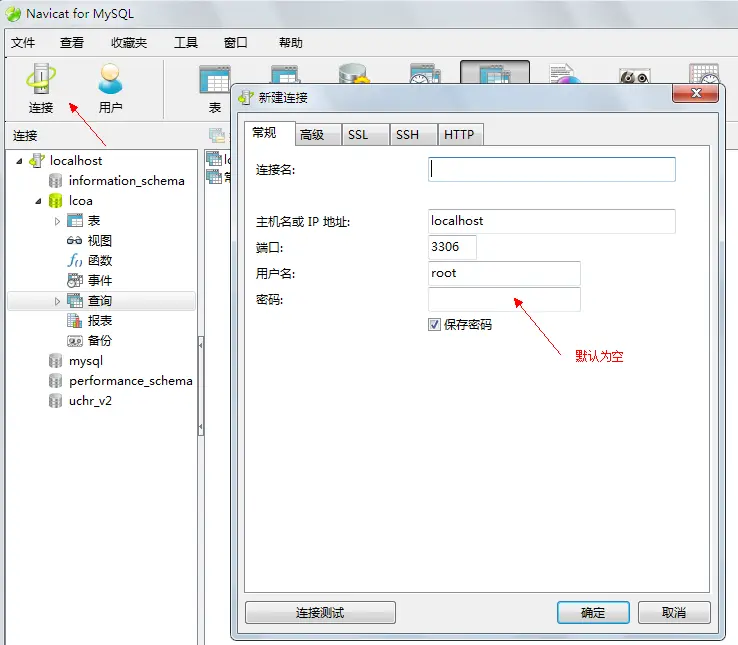Collapse the localhost connection tree
738x645 pixels.
pyautogui.click(x=19, y=161)
